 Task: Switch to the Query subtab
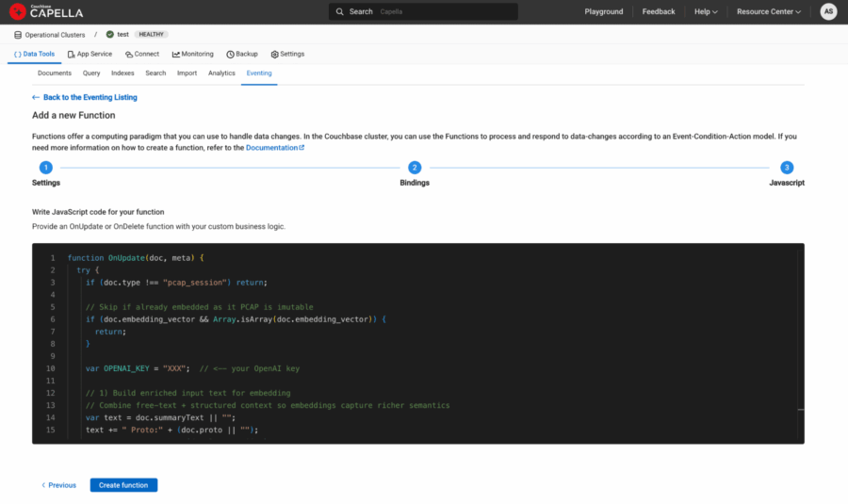point(91,73)
